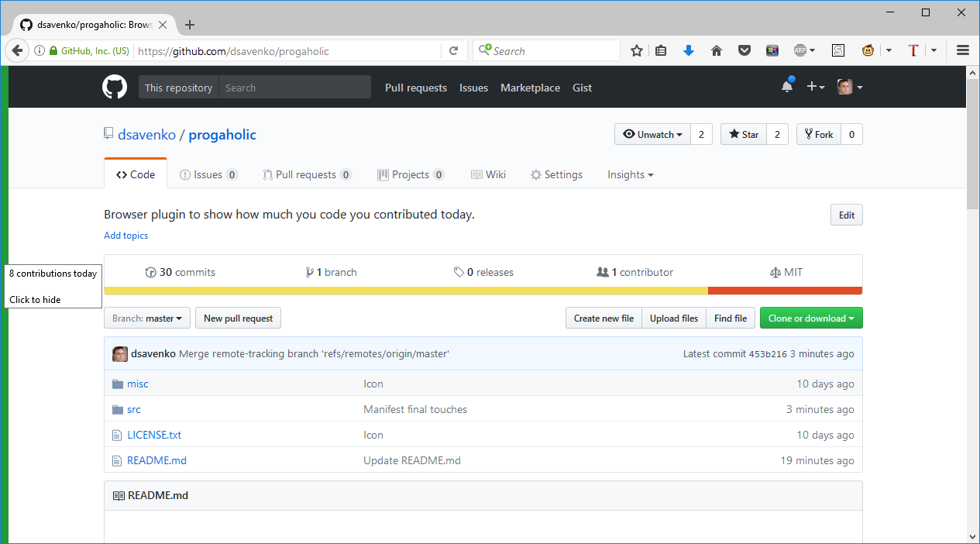Click the Pocket toolbar icon
The width and height of the screenshot is (980, 544).
(x=744, y=51)
